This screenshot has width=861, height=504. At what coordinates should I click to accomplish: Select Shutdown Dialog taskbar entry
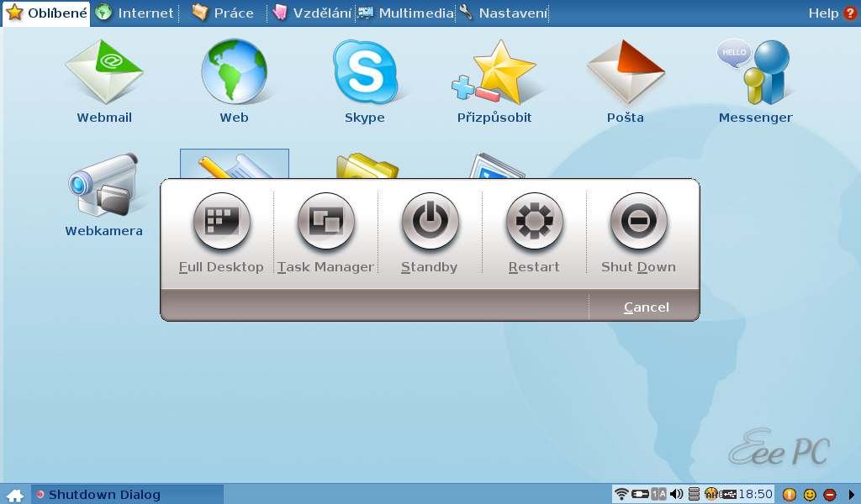[127, 495]
